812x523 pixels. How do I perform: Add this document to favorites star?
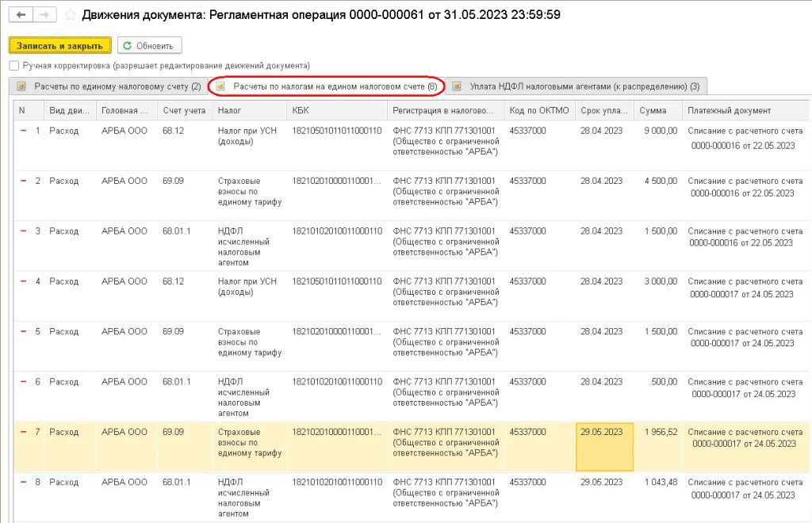pyautogui.click(x=70, y=15)
